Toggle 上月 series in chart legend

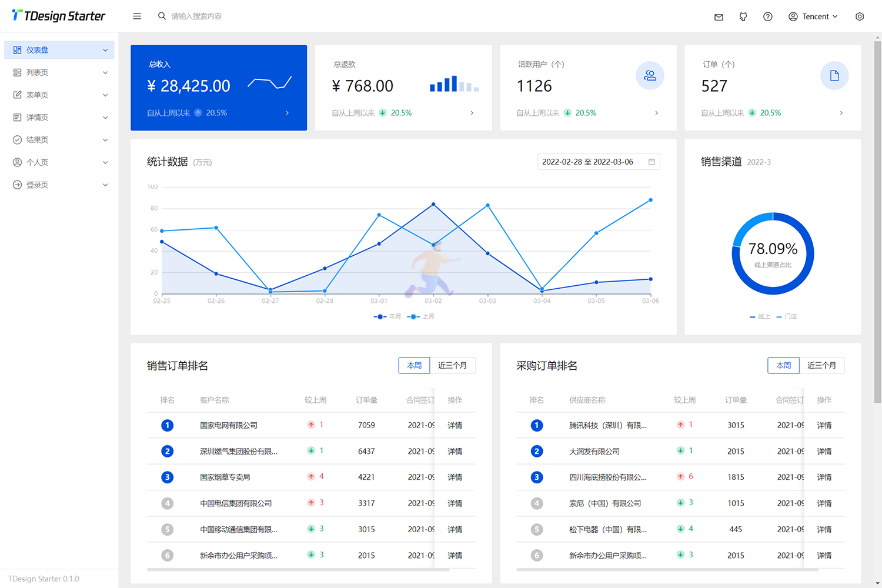[x=420, y=316]
